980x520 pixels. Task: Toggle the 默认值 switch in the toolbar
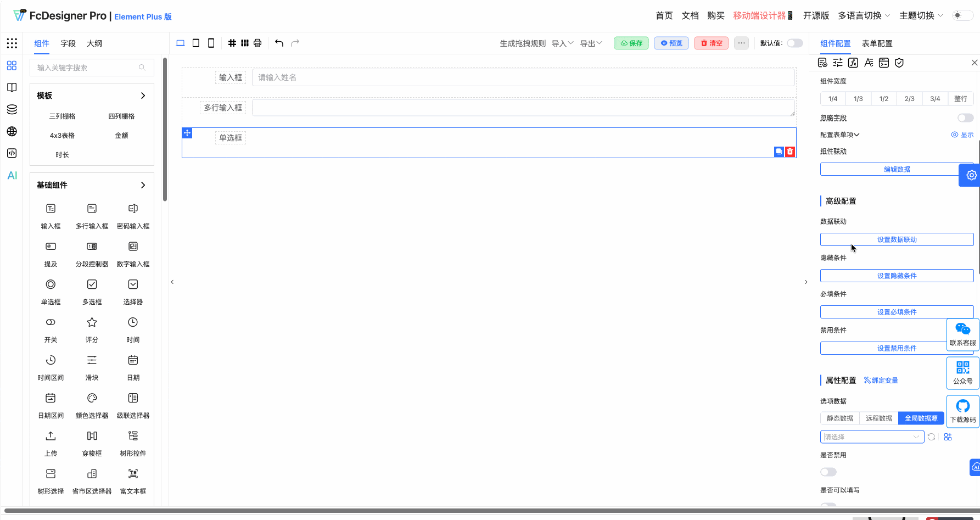tap(794, 43)
